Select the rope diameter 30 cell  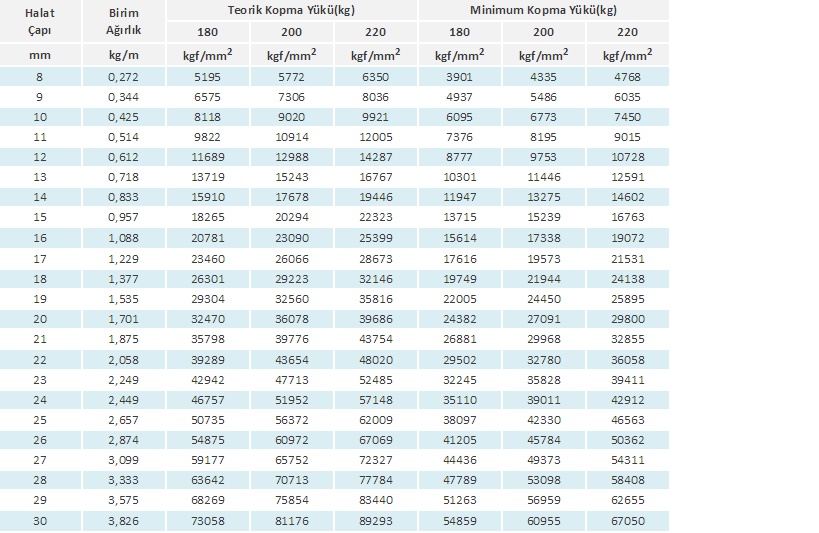coord(40,521)
